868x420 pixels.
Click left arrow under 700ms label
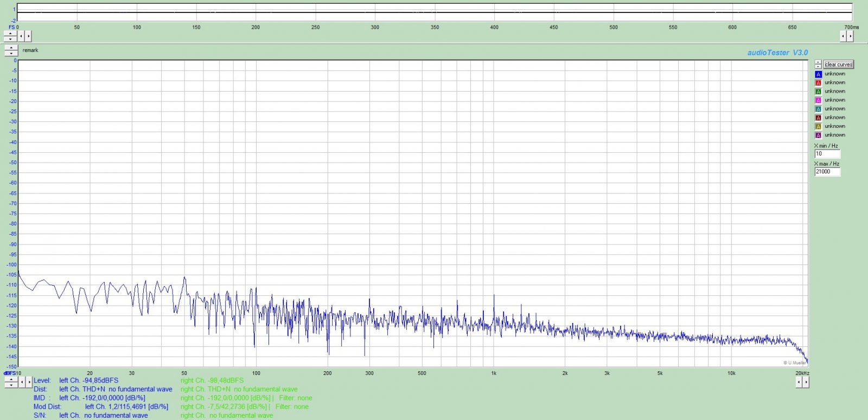coord(843,36)
